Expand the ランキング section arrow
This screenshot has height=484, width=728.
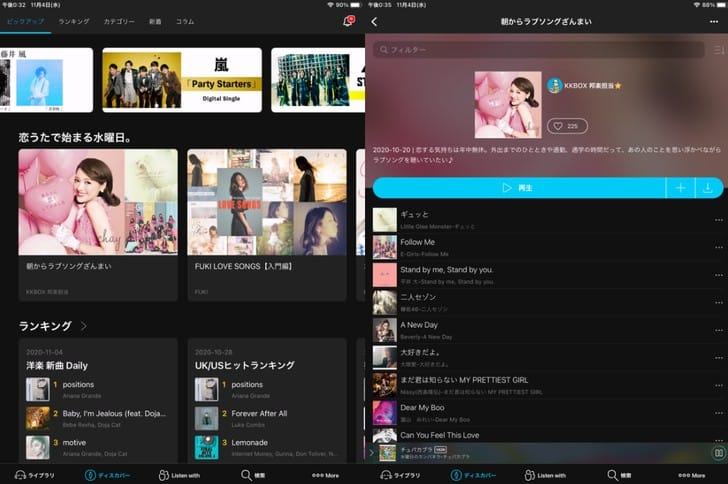pos(84,326)
